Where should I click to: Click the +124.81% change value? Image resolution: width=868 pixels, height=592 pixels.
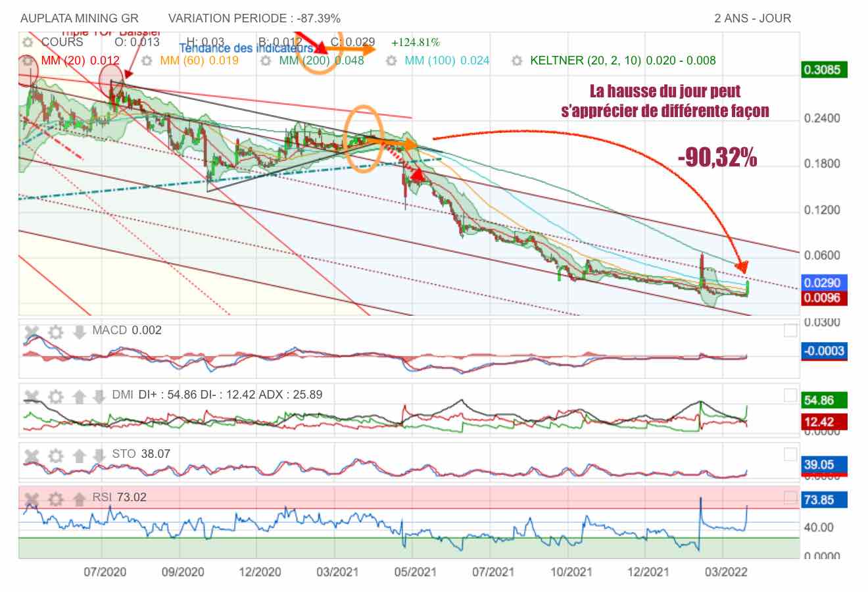[415, 43]
